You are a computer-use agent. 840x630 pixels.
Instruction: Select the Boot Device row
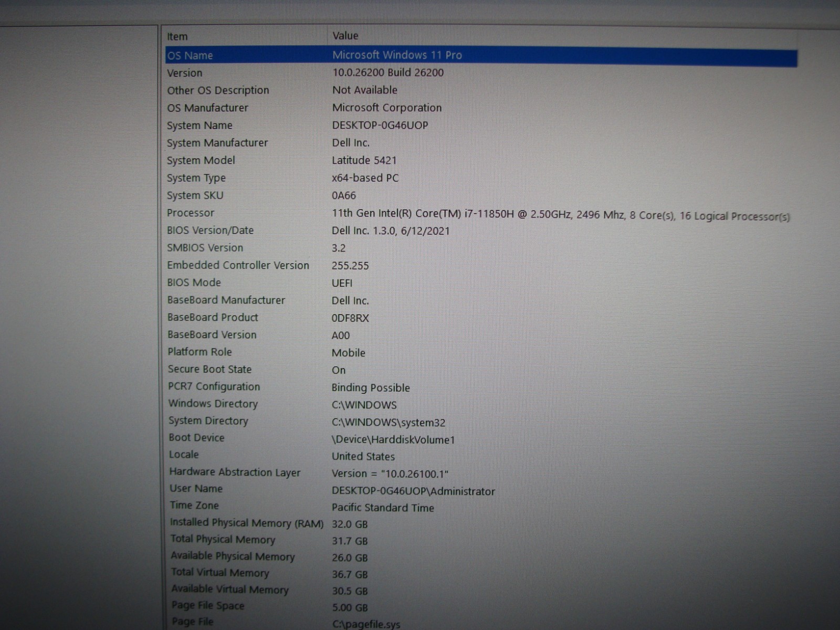click(x=197, y=437)
